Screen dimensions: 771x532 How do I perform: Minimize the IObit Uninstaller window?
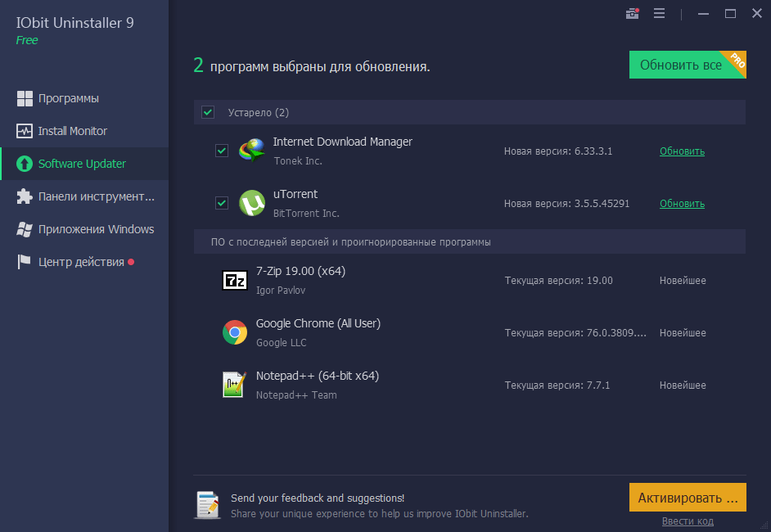click(x=703, y=14)
